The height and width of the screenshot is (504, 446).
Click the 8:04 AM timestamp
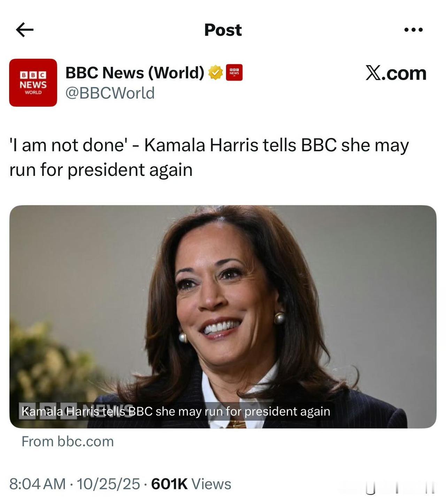pyautogui.click(x=37, y=484)
